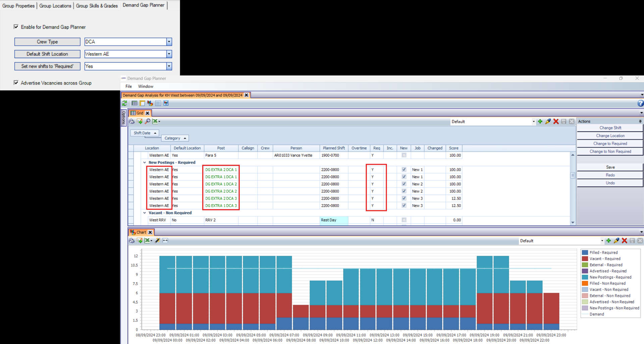The width and height of the screenshot is (644, 344).
Task: Click the blue help question mark icon
Action: pos(640,103)
